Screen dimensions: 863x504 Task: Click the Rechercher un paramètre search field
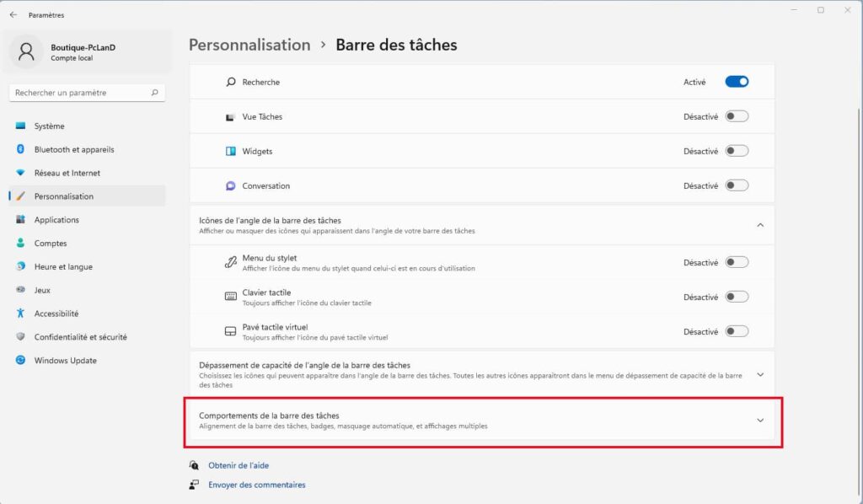click(80, 93)
